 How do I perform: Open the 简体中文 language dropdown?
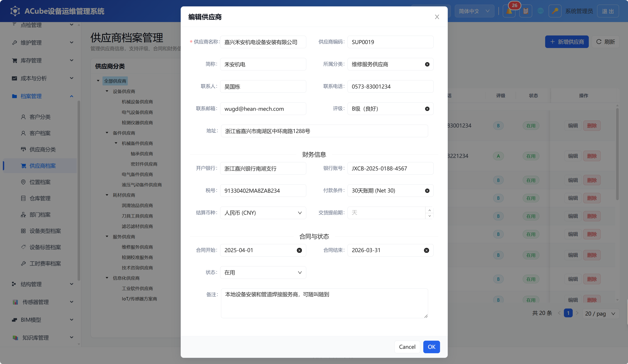(474, 11)
